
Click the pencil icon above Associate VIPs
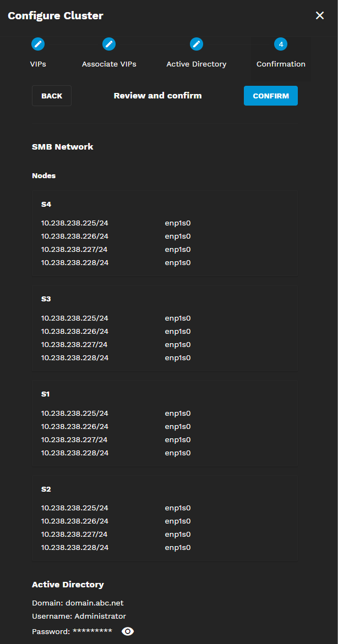click(x=109, y=44)
